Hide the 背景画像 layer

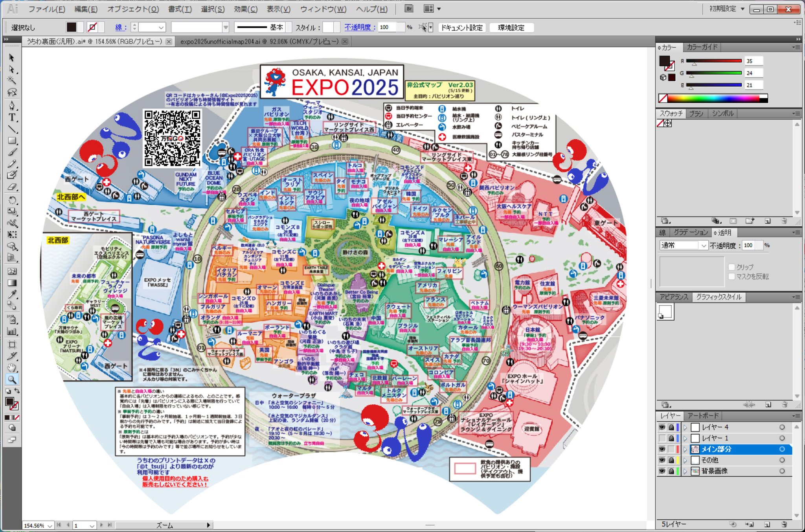click(x=662, y=471)
